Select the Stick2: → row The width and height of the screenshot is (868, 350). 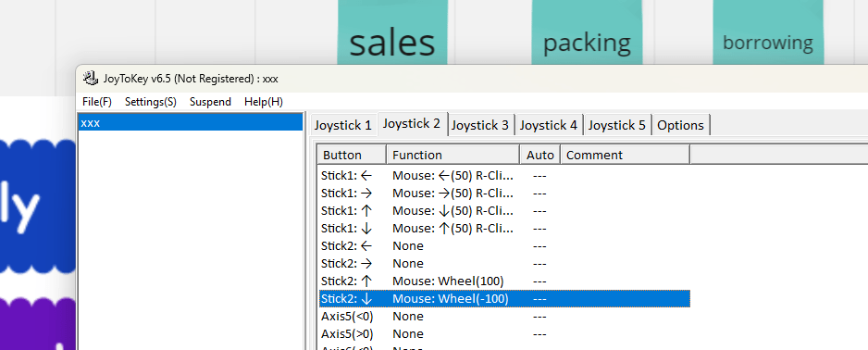click(504, 264)
